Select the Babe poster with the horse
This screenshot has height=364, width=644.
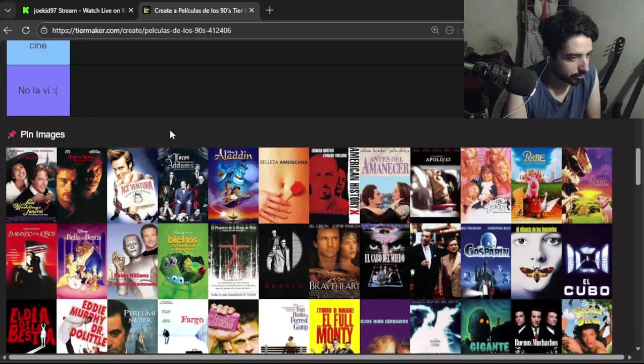(587, 185)
